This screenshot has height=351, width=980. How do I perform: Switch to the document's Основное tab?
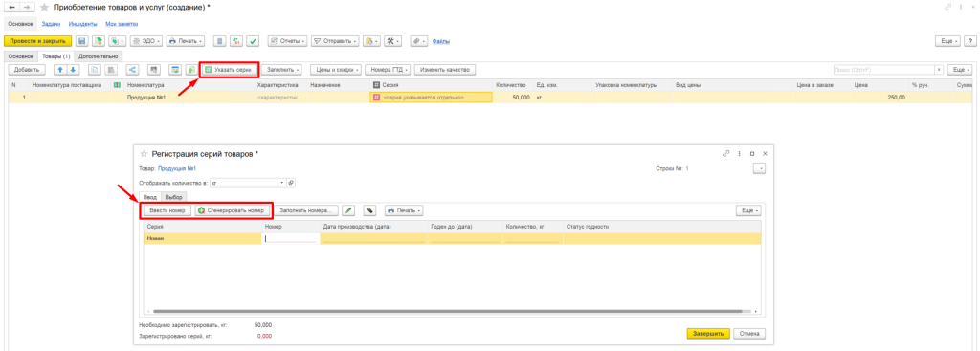[21, 56]
